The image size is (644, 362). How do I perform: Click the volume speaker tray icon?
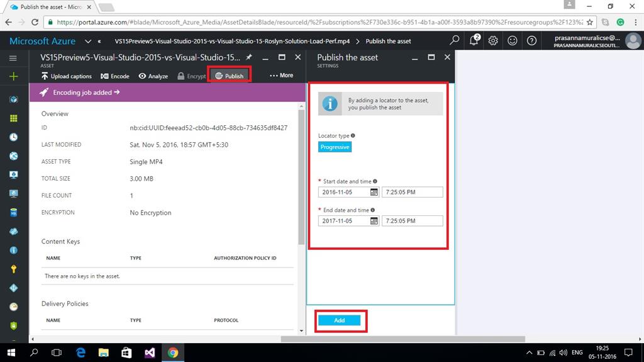click(x=563, y=353)
